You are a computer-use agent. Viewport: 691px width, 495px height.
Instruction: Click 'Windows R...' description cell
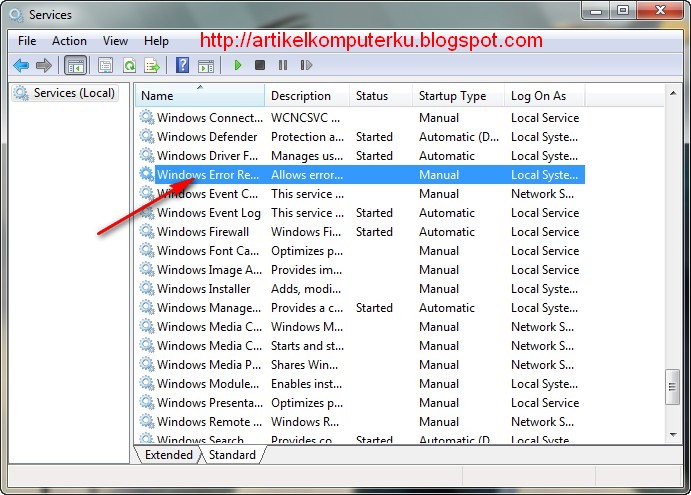[305, 421]
